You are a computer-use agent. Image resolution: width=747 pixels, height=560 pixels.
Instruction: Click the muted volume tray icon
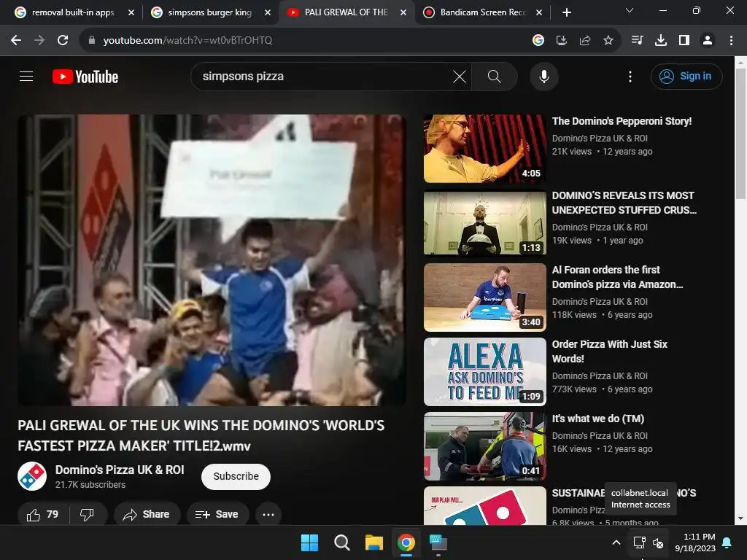click(658, 542)
